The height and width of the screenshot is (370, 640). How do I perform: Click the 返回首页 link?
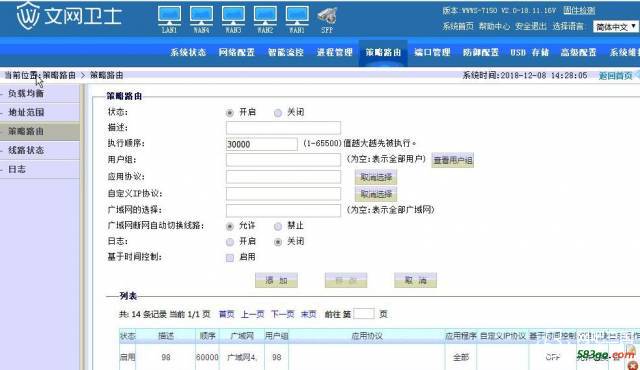tap(615, 75)
